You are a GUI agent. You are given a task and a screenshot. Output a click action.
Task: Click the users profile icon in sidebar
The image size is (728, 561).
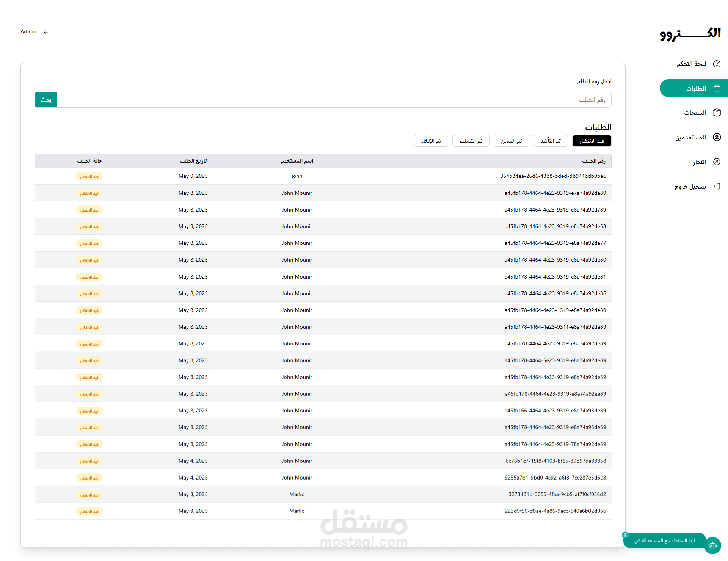point(717,137)
